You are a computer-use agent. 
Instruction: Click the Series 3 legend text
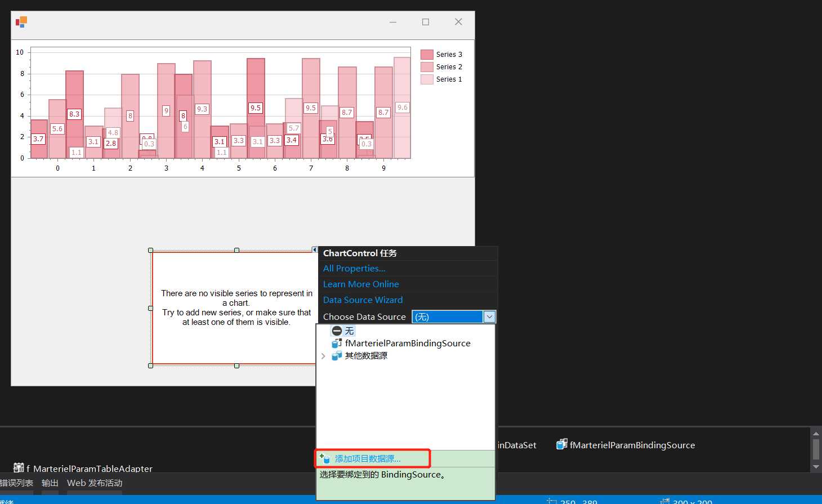tap(449, 55)
